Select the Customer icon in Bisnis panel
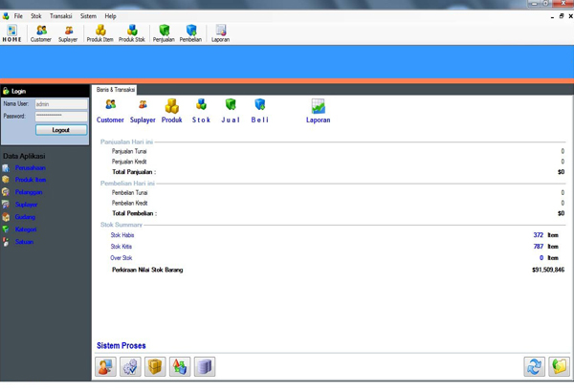 110,111
